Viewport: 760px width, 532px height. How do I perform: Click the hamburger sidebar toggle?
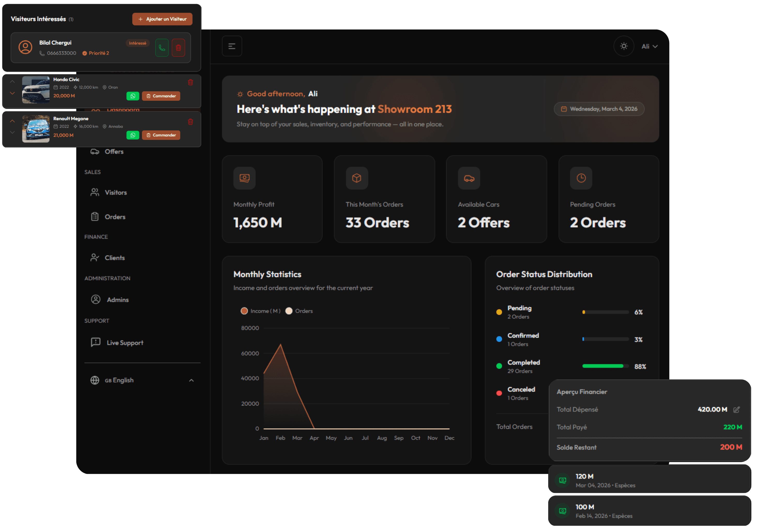(232, 46)
